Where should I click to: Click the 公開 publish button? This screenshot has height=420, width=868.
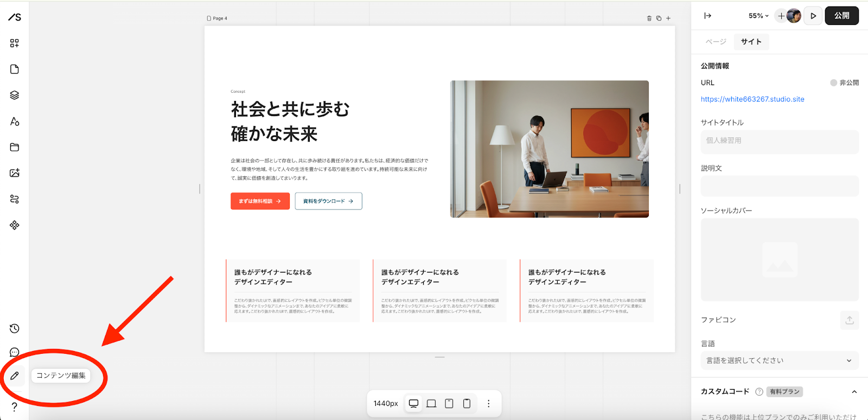[x=842, y=16]
